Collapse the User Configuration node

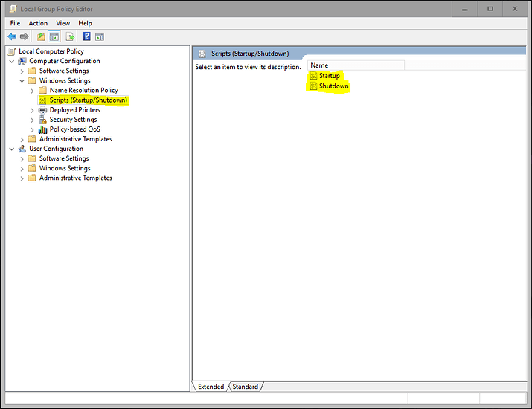12,149
